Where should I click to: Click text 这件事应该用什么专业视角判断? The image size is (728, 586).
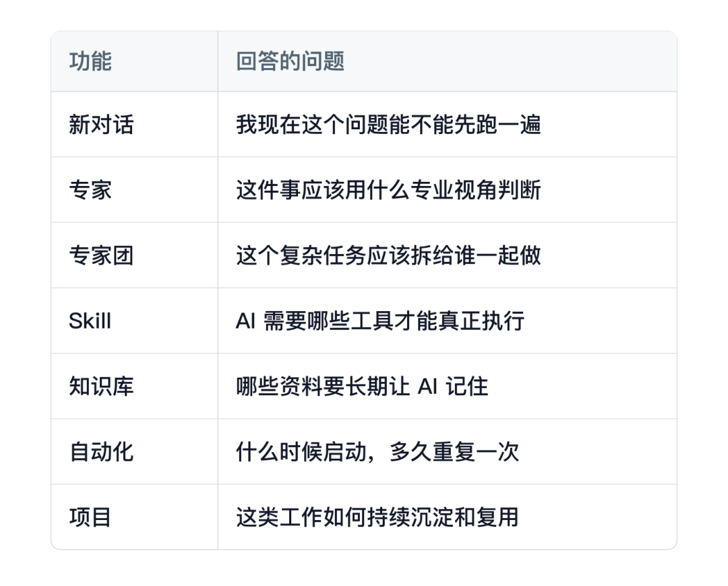(x=388, y=190)
